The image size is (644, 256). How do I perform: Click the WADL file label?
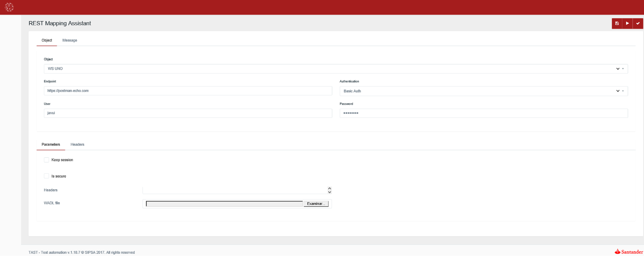coord(52,203)
